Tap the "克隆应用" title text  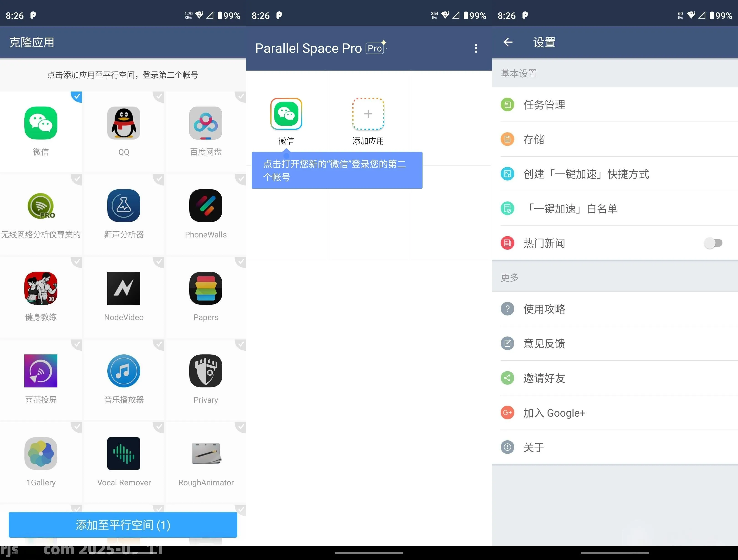(x=32, y=42)
